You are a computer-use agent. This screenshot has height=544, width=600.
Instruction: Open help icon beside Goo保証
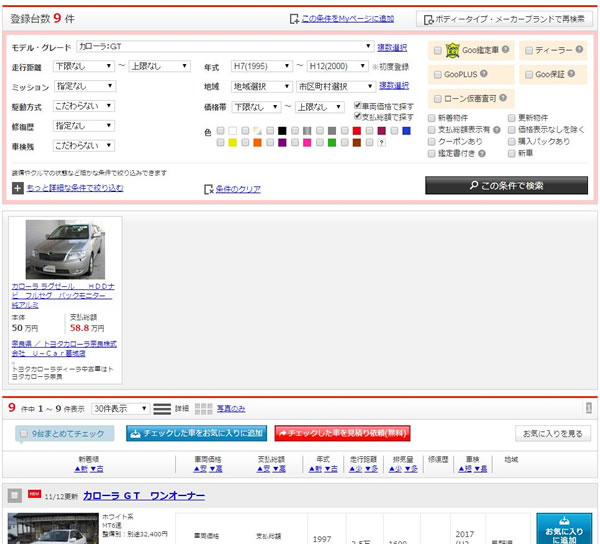pyautogui.click(x=571, y=74)
